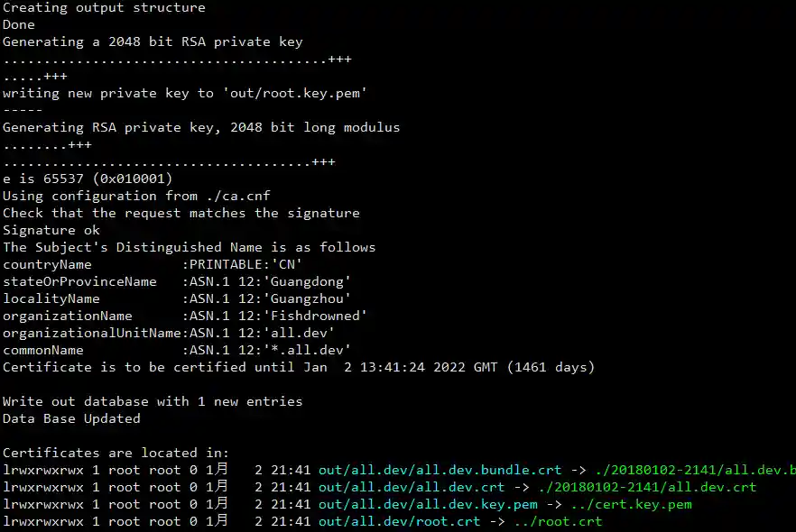This screenshot has height=532, width=796.
Task: Click the commonName value '*.all.dev'
Action: 307,351
